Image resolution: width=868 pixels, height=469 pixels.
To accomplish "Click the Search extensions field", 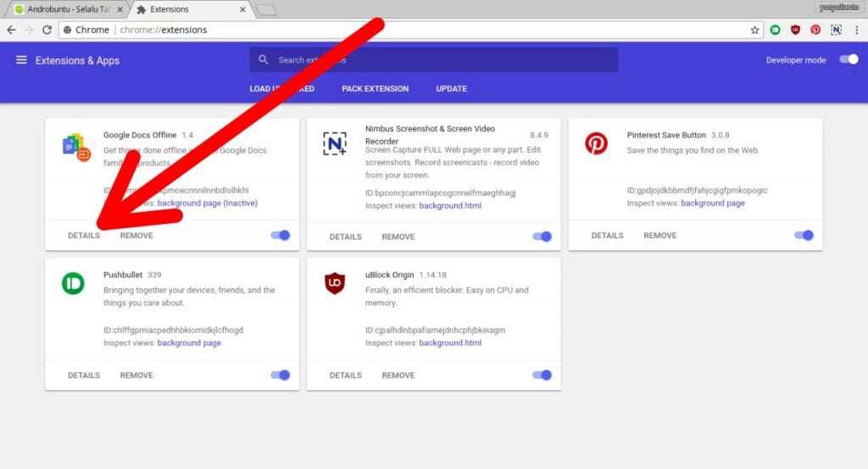I will click(x=434, y=59).
